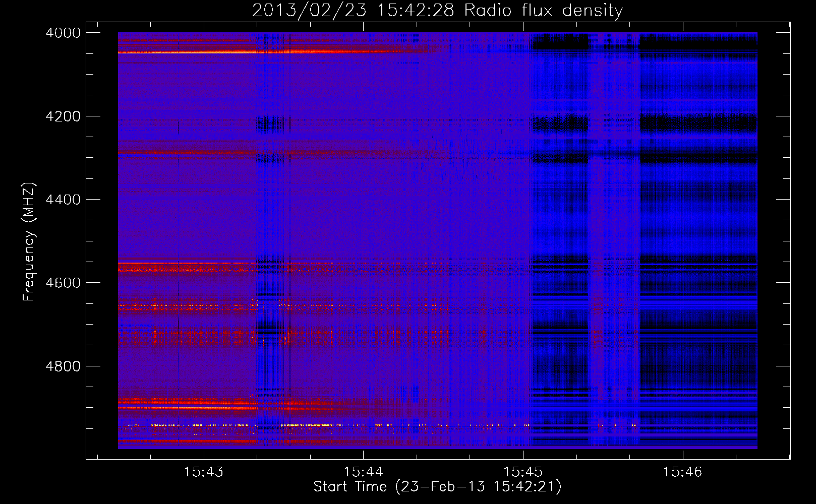This screenshot has height=504, width=816.
Task: Click the 15:43 time tick label
Action: click(204, 472)
